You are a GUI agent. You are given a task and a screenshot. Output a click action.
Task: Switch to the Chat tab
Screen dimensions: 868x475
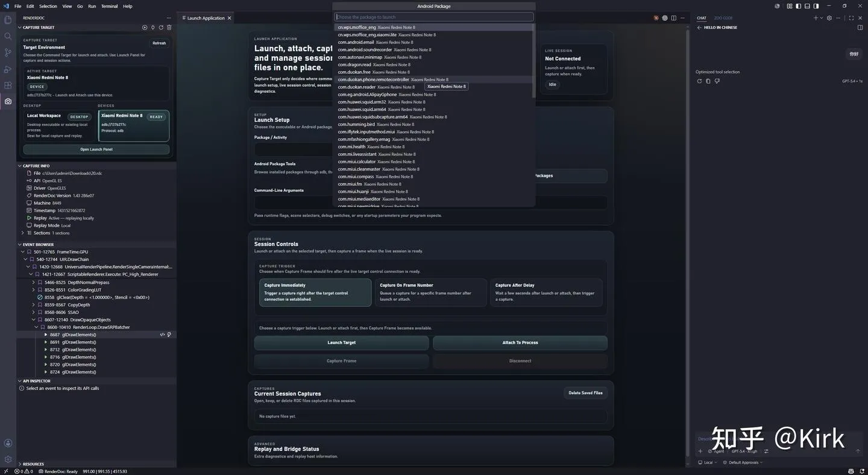pyautogui.click(x=702, y=18)
